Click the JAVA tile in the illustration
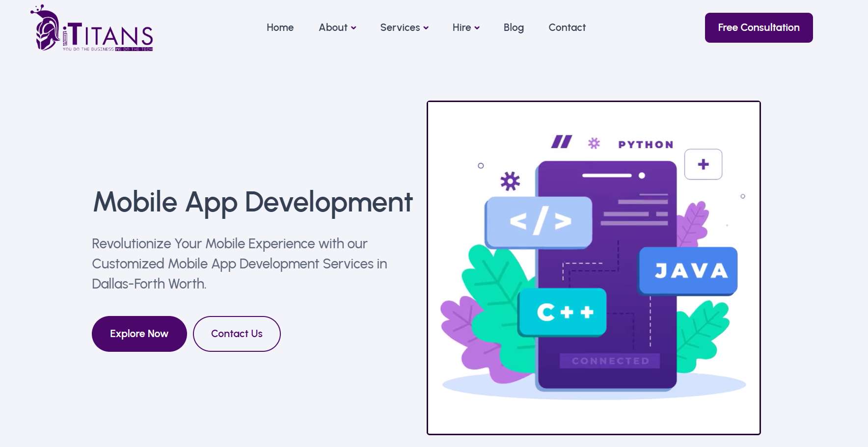 click(x=689, y=271)
